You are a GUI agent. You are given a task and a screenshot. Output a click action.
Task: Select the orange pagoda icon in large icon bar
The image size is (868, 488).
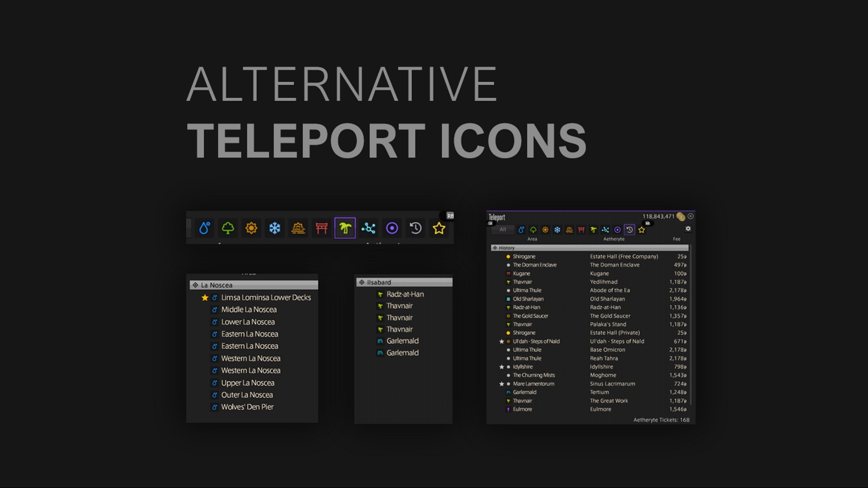click(298, 228)
